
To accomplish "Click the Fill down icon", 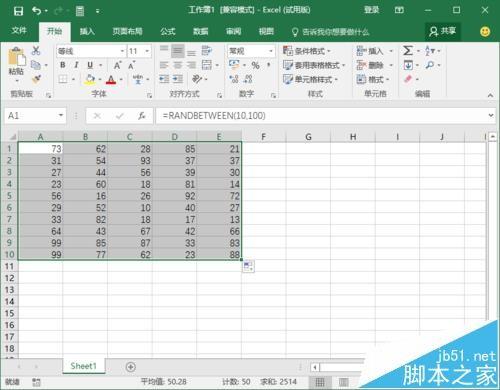I will (x=408, y=65).
